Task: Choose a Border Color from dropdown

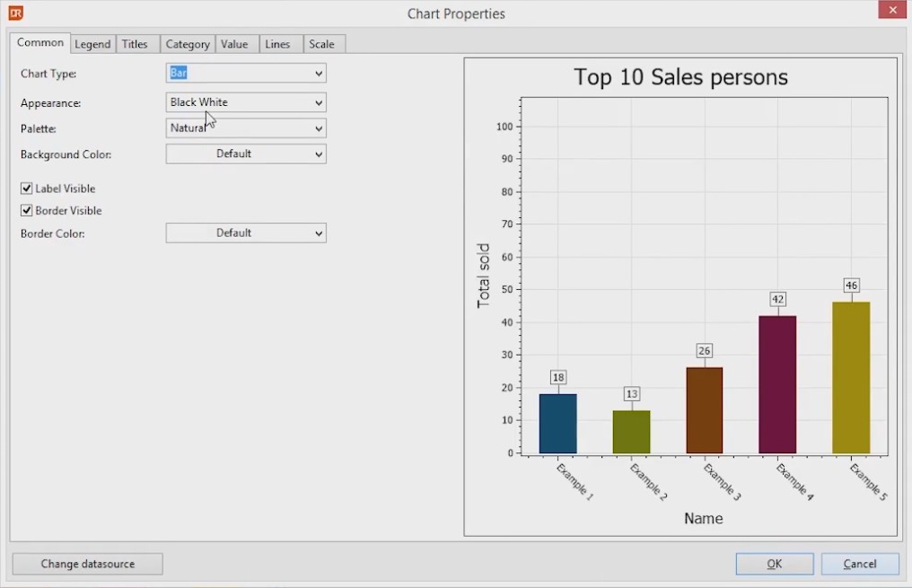Action: pyautogui.click(x=246, y=233)
